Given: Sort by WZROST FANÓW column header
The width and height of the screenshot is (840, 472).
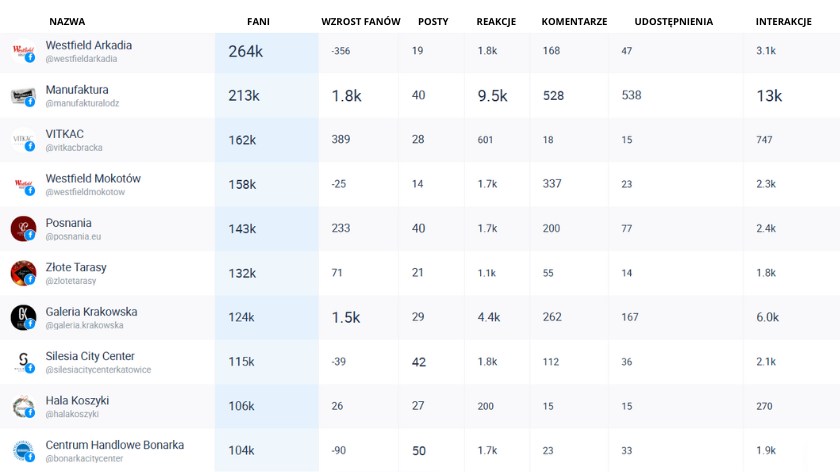Looking at the screenshot, I should tap(361, 21).
